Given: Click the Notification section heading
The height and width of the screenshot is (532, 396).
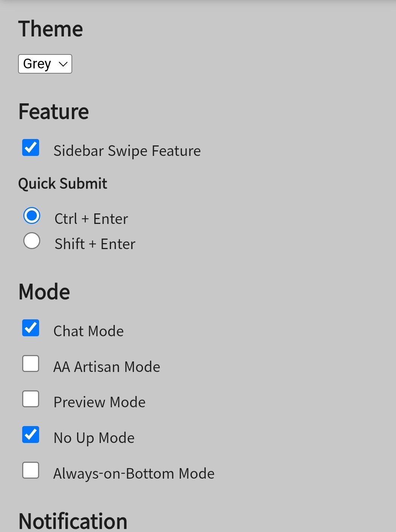Looking at the screenshot, I should pyautogui.click(x=73, y=521).
